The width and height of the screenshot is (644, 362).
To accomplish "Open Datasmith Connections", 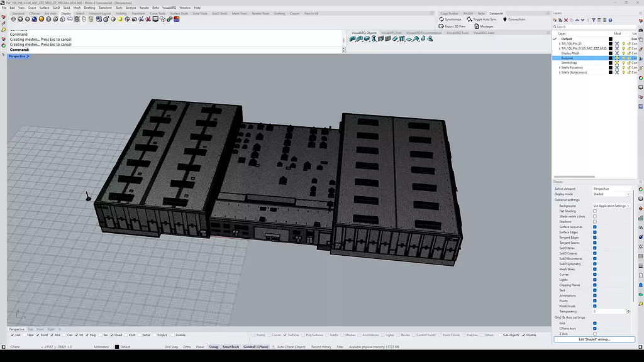I will tap(505, 19).
